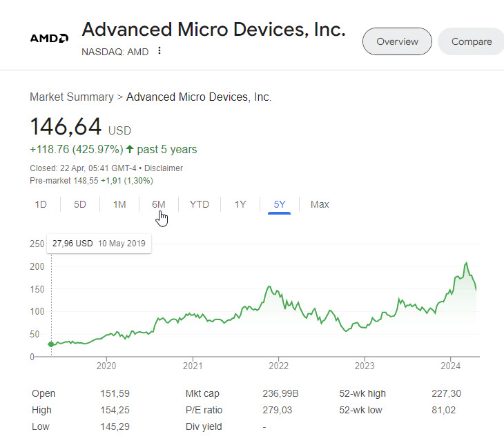Switch chart to 6M range
The width and height of the screenshot is (504, 443).
click(x=159, y=204)
